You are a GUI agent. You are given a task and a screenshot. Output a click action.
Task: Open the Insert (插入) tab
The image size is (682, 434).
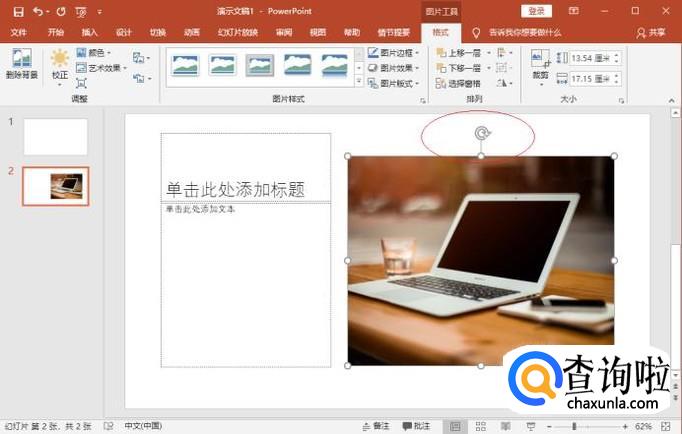[x=90, y=32]
